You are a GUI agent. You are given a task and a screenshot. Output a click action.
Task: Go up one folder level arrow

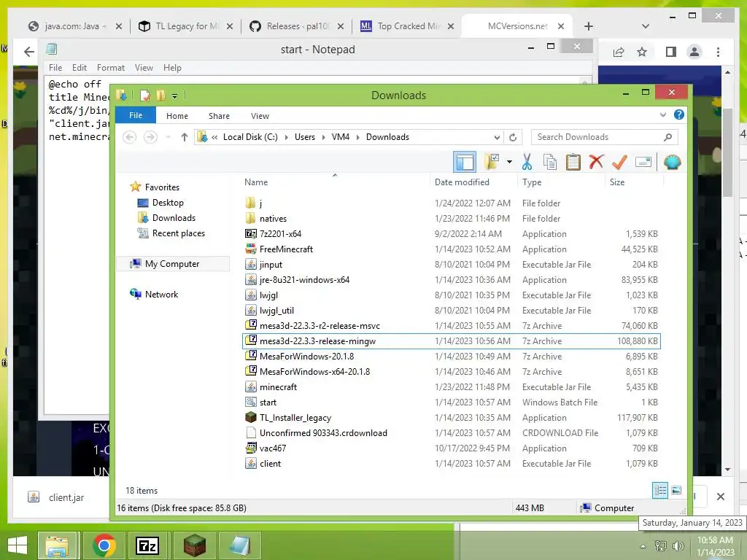[185, 137]
